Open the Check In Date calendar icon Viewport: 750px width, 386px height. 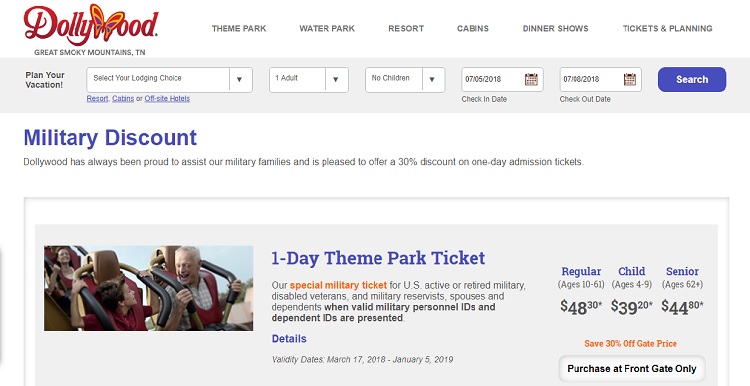(531, 79)
